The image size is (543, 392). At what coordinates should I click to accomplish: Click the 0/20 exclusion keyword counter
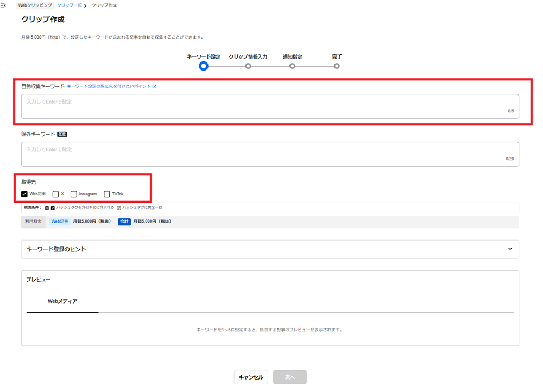point(510,159)
